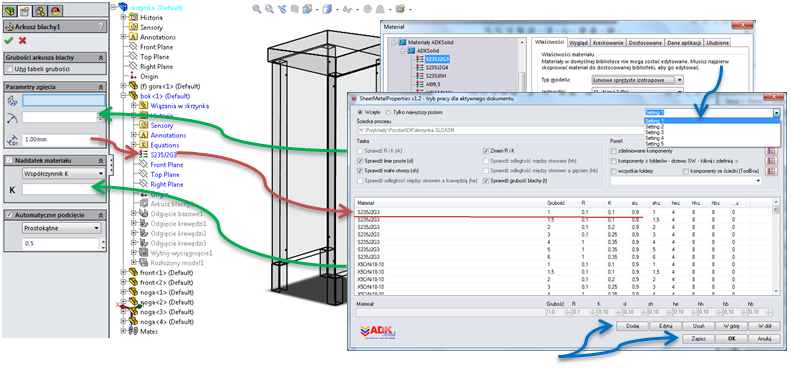This screenshot has height=368, width=791.
Task: Uncheck Sprawdź linie proste (sl)
Action: pyautogui.click(x=360, y=161)
